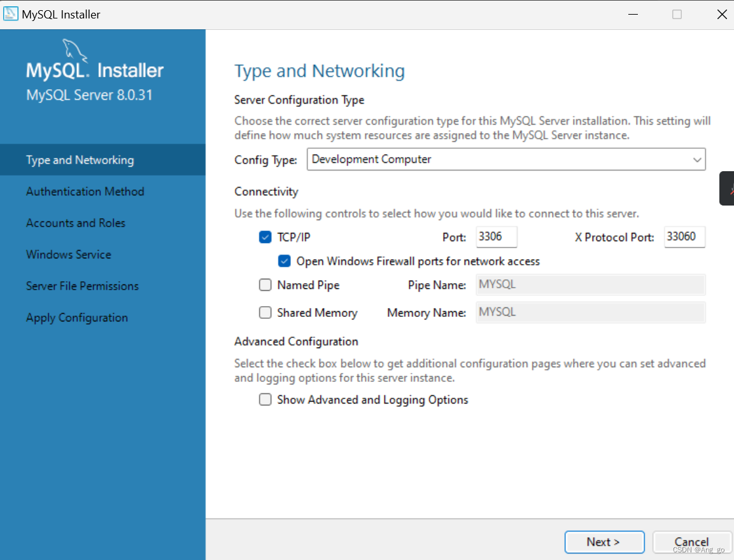The height and width of the screenshot is (560, 734).
Task: Uncheck the TCP/IP checkbox
Action: point(265,237)
